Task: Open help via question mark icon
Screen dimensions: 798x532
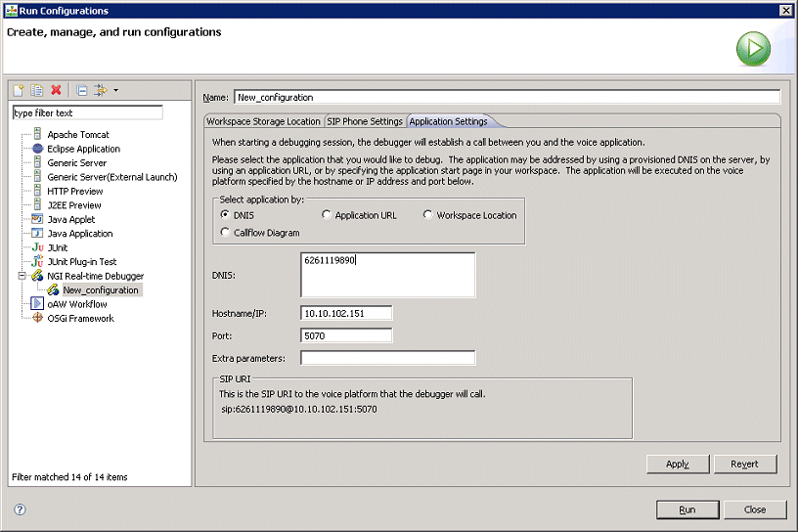Action: tap(20, 510)
